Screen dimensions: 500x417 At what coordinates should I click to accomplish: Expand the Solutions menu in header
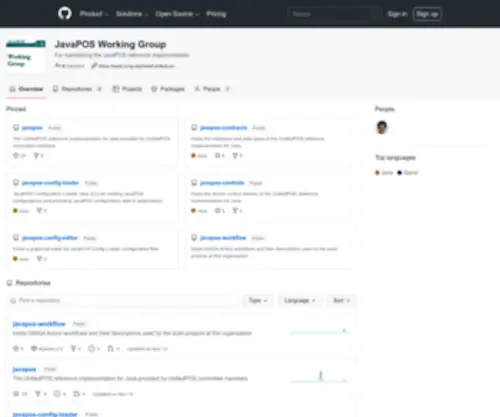click(x=132, y=14)
